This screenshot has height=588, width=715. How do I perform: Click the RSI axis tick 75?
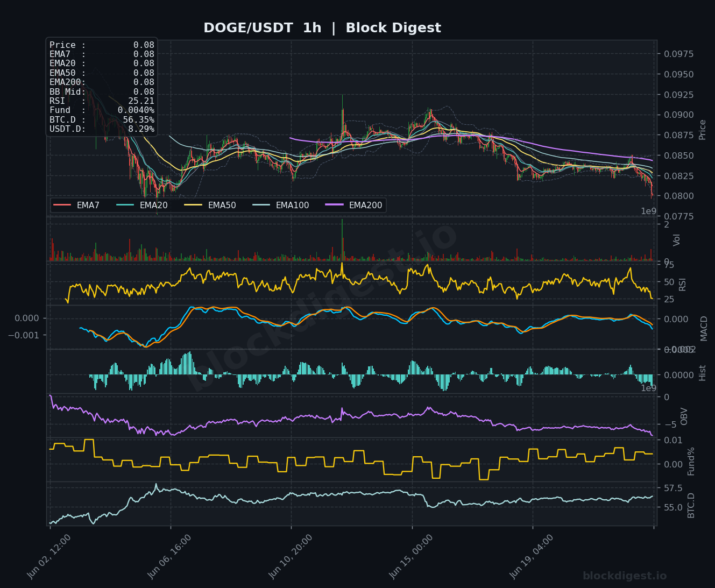point(669,265)
